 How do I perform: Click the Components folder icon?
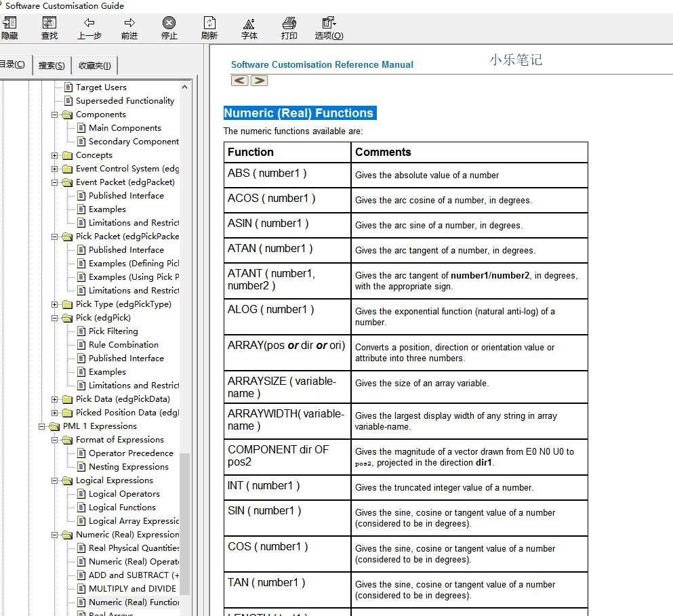click(67, 115)
